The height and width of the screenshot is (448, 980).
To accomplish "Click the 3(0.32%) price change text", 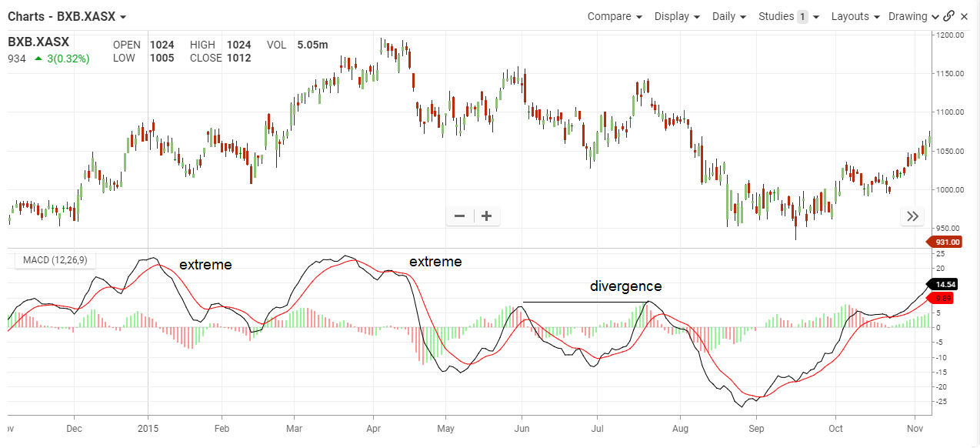I will coord(68,59).
